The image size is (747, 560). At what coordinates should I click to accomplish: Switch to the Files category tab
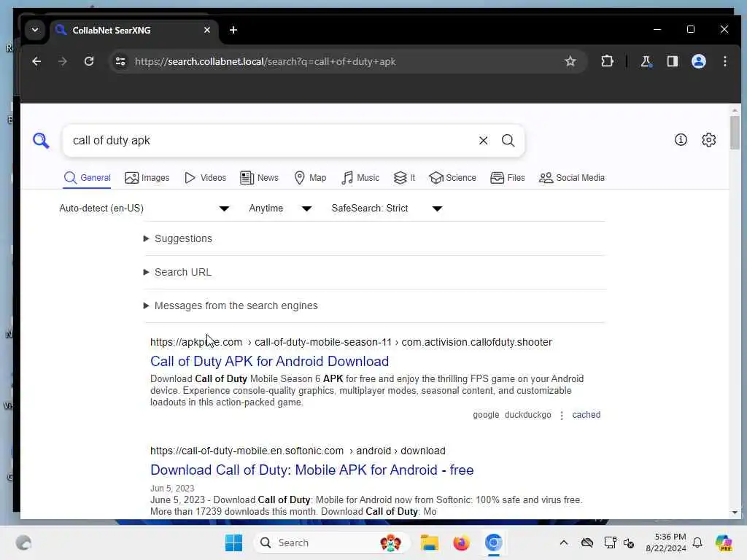click(508, 178)
